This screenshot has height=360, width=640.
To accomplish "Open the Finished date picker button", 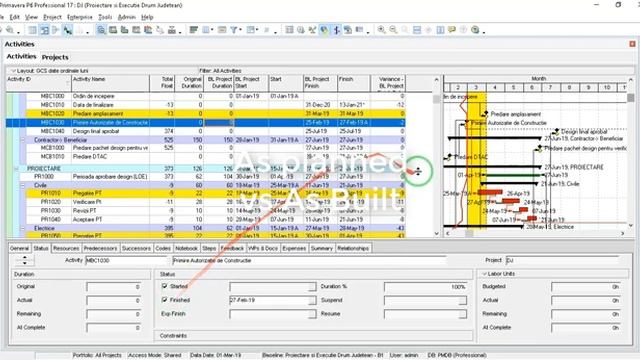I will click(x=312, y=300).
